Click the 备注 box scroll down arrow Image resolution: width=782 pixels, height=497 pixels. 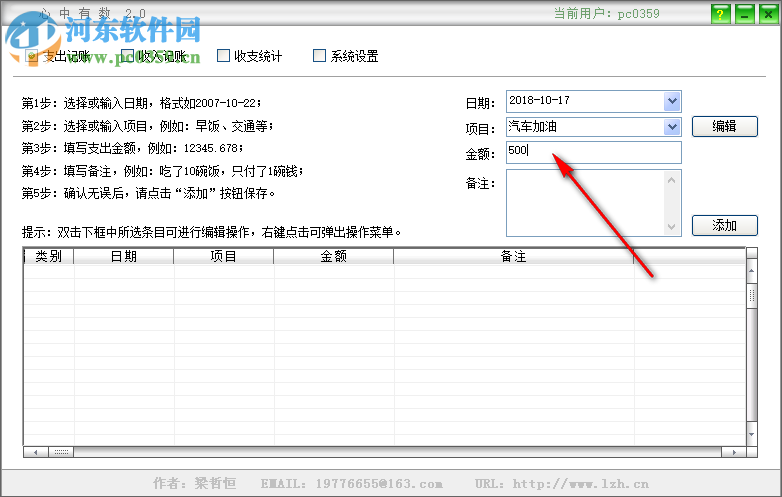tap(671, 227)
